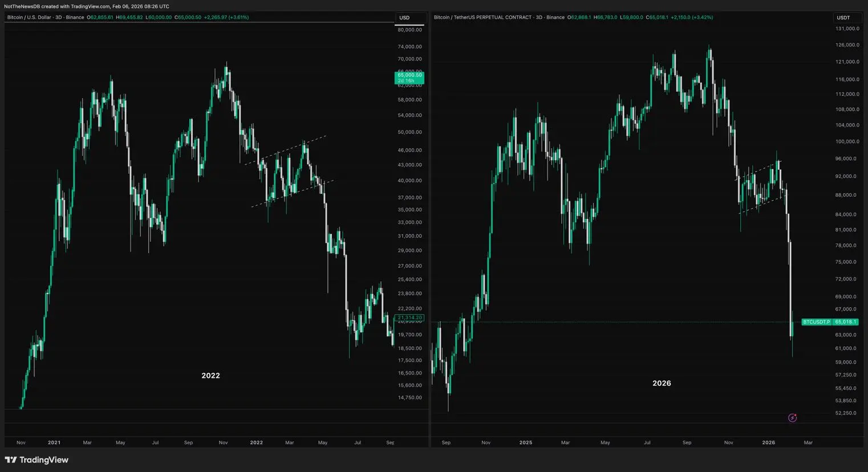Click the 100,000.0 price axis label
The width and height of the screenshot is (868, 472).
(847, 142)
